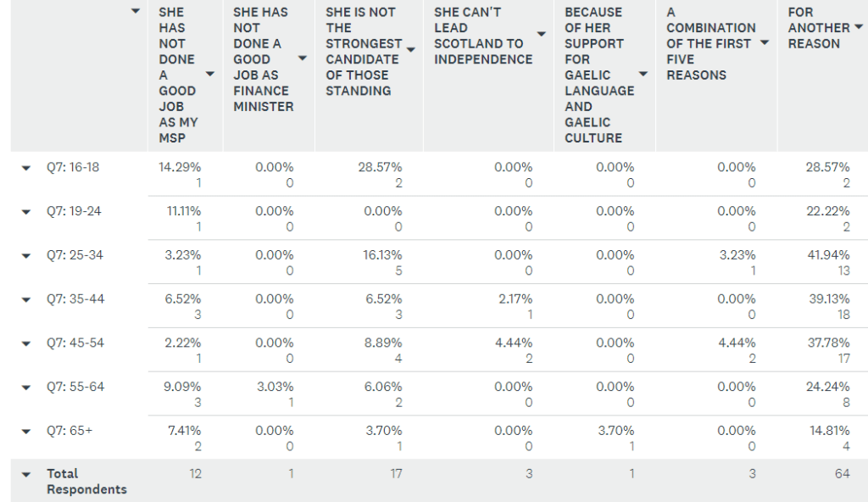The height and width of the screenshot is (502, 868).
Task: Expand the Total Respondents row arrow
Action: coord(26,474)
